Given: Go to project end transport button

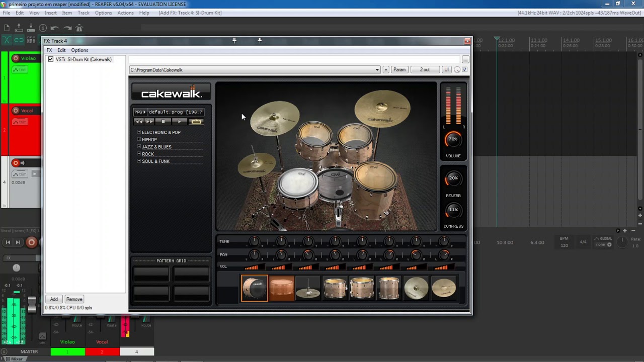Looking at the screenshot, I should tap(18, 242).
